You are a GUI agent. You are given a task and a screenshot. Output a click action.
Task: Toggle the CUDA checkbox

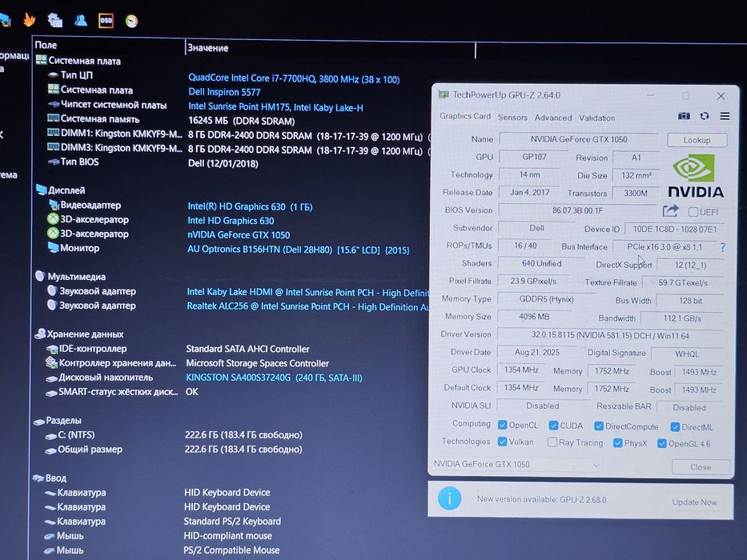tap(553, 426)
